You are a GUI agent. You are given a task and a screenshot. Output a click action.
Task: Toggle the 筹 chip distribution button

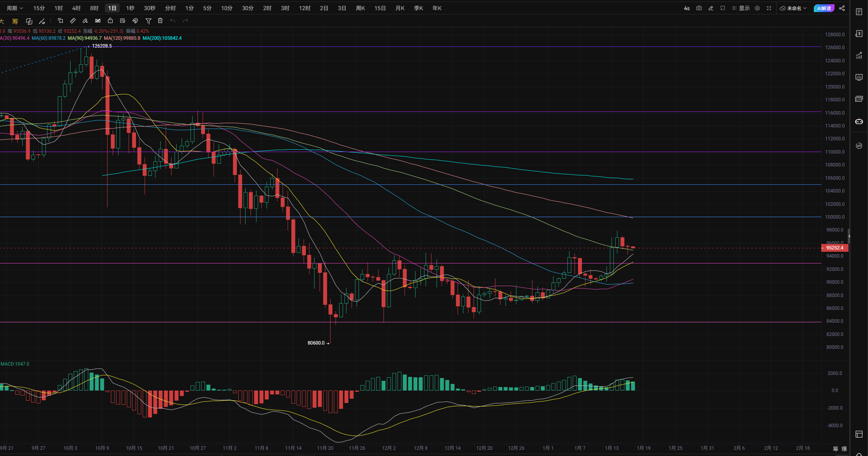[15, 21]
